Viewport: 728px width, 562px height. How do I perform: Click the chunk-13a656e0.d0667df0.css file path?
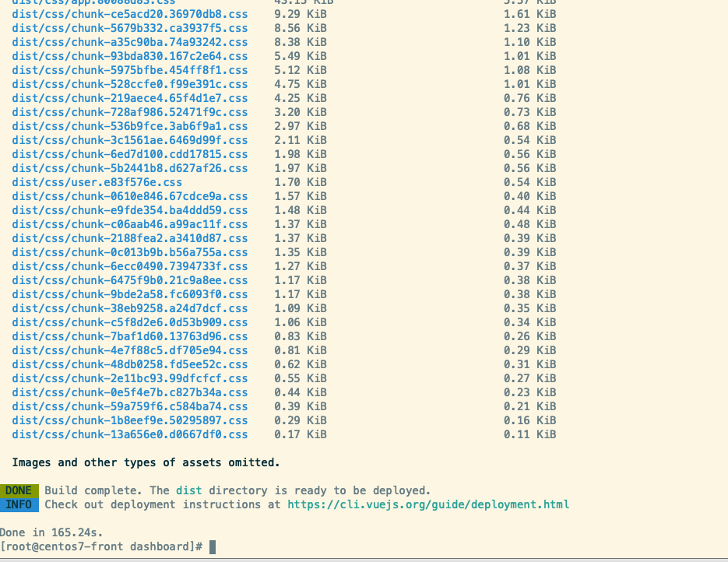[x=130, y=434]
